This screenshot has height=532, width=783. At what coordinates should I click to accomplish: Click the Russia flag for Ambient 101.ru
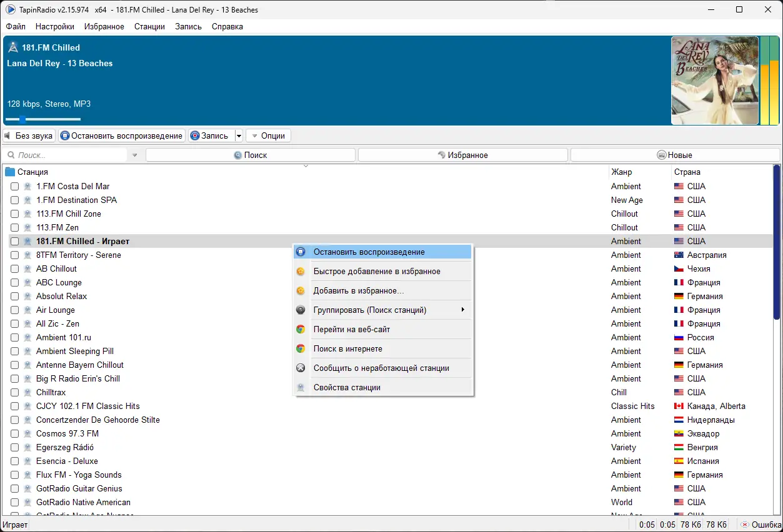coord(679,337)
